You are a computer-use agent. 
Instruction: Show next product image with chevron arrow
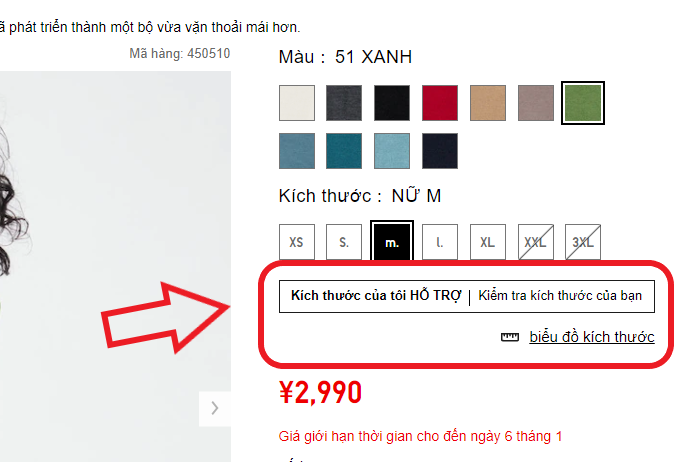pos(215,409)
